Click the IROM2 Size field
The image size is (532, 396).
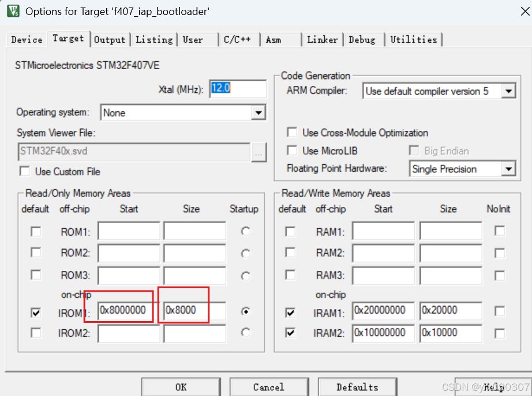tap(194, 334)
